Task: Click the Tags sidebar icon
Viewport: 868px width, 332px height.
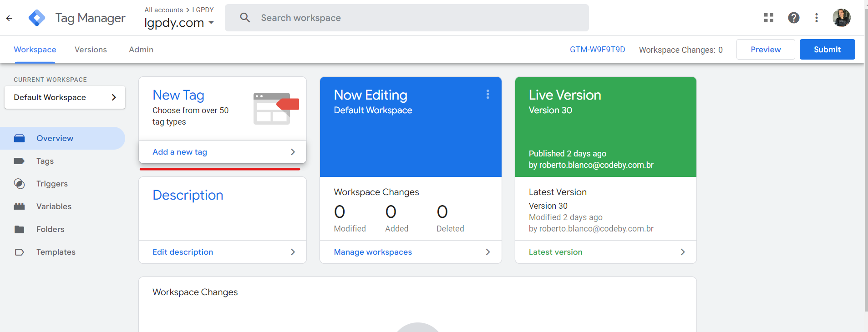Action: (x=19, y=161)
